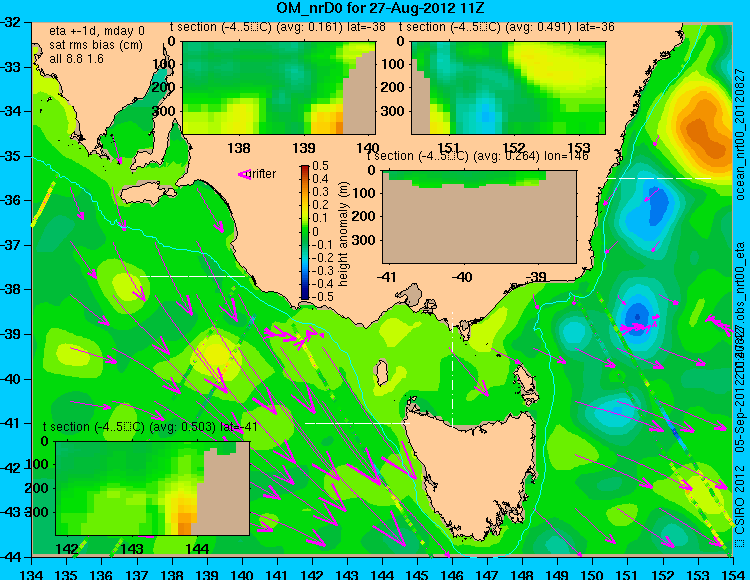Click the -37 label on left latitude axis
750x580 pixels.
pos(11,245)
